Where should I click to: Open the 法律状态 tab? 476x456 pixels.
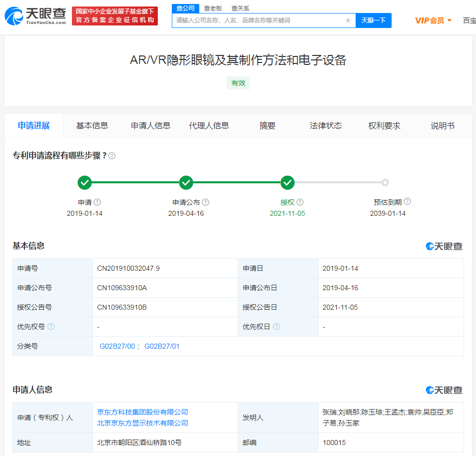pyautogui.click(x=326, y=126)
